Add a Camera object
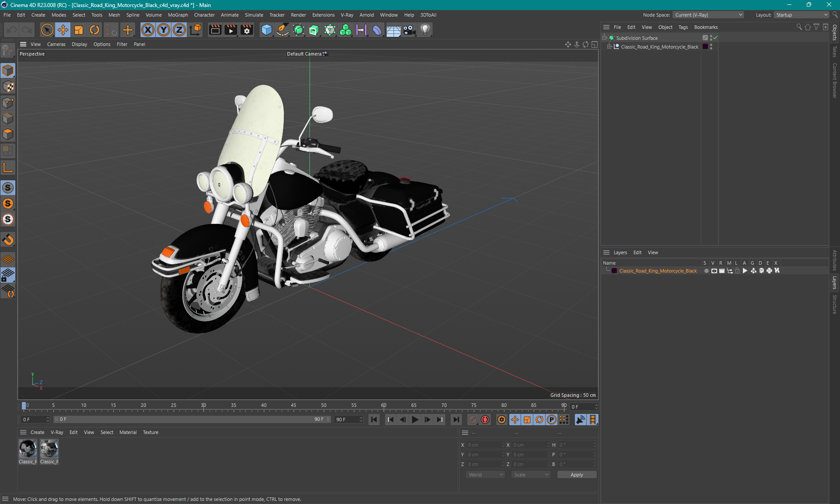840x504 pixels. [x=409, y=30]
